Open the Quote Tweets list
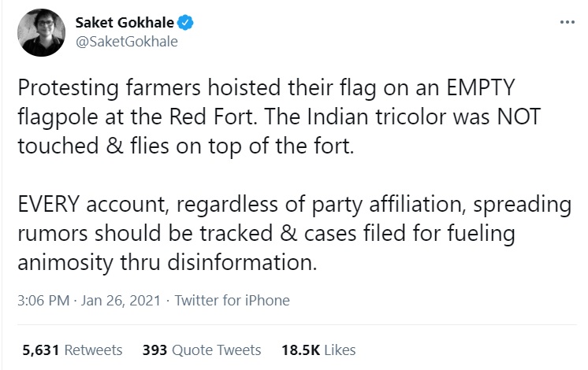 pyautogui.click(x=215, y=350)
